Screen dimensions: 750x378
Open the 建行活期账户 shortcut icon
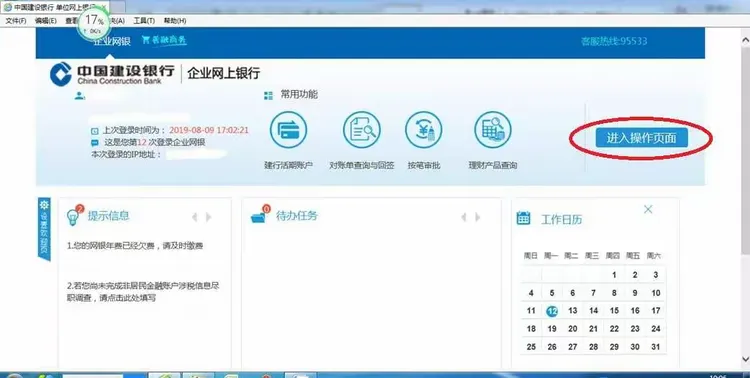[288, 130]
